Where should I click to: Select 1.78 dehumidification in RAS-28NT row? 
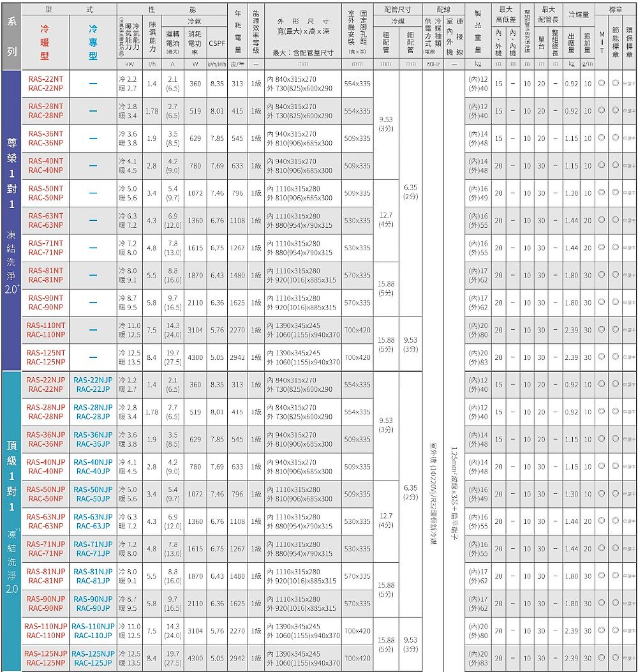[152, 111]
